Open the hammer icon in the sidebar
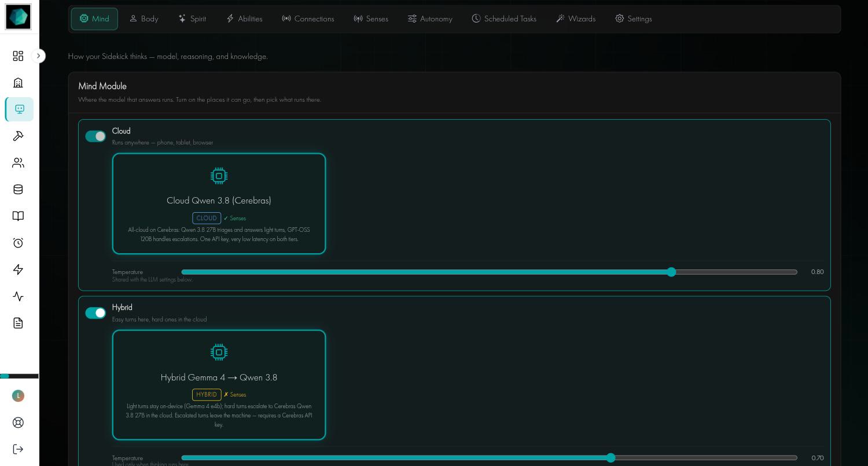 18,136
